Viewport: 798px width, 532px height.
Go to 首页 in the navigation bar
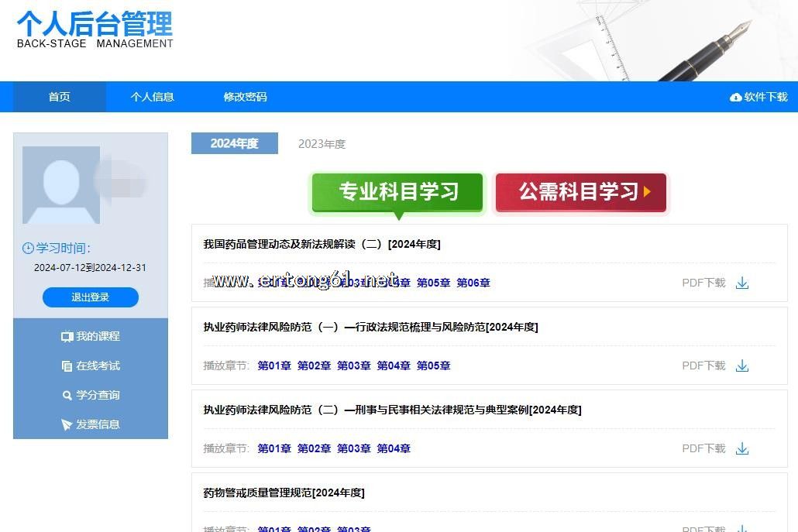[x=60, y=97]
